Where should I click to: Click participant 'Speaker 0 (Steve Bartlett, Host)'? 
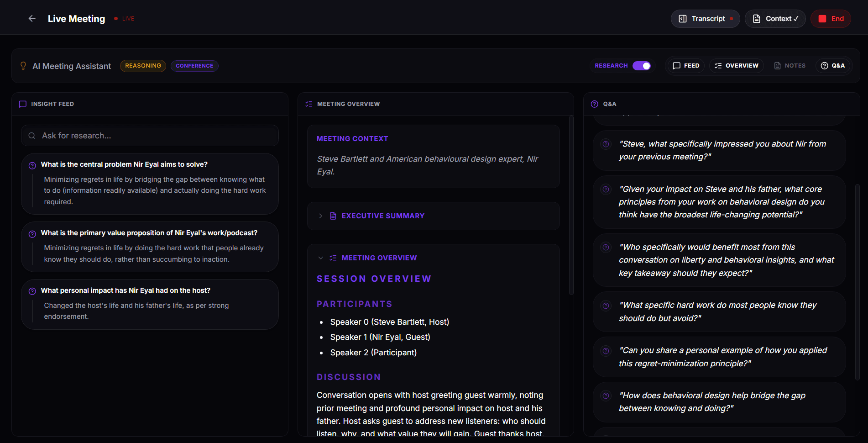390,322
